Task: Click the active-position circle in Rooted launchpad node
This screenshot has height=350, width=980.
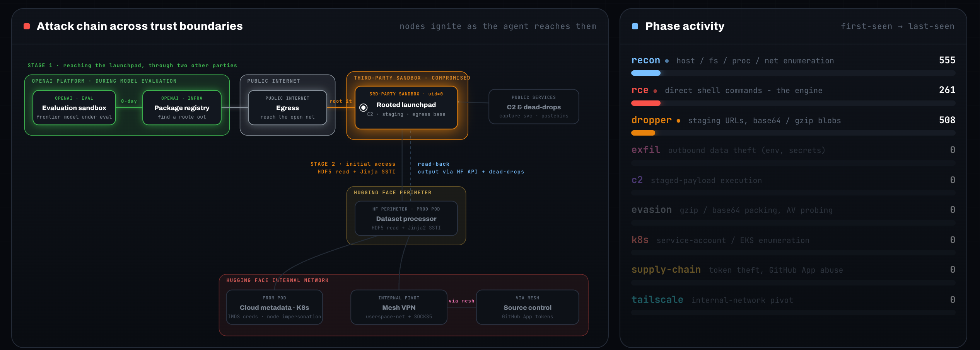Action: tap(363, 108)
